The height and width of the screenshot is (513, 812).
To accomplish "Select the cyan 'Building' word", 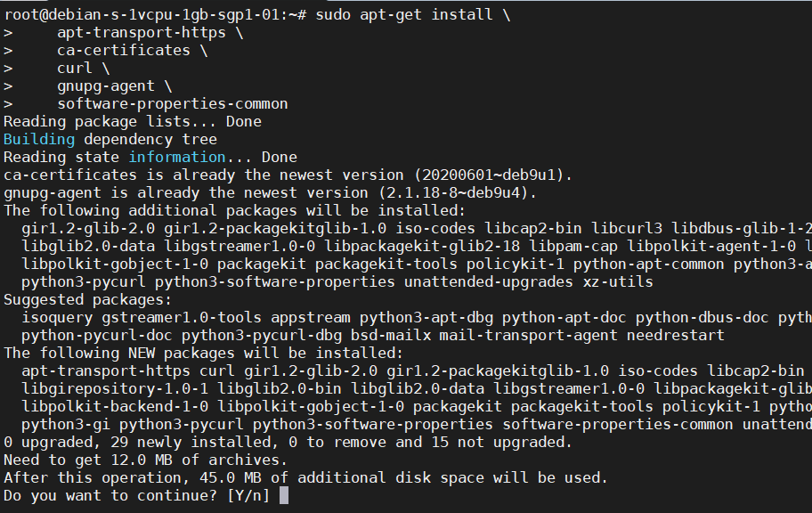I will coord(39,139).
